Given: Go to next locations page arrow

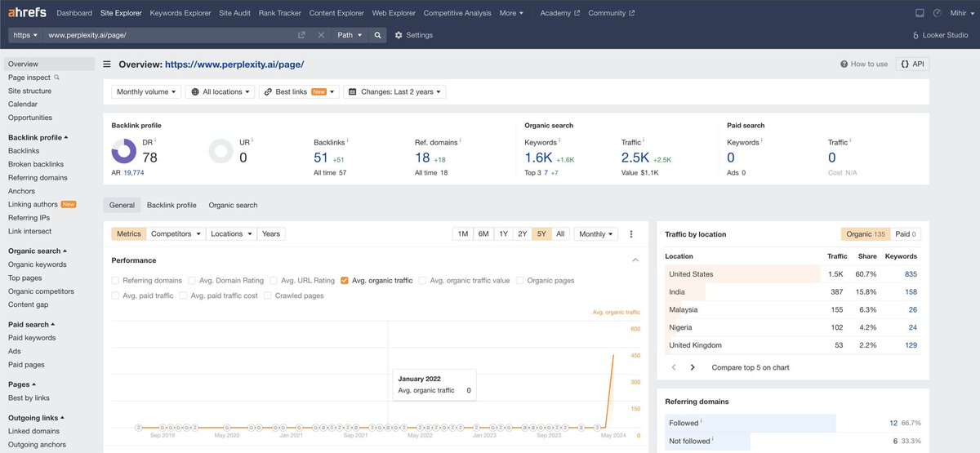Looking at the screenshot, I should 693,367.
